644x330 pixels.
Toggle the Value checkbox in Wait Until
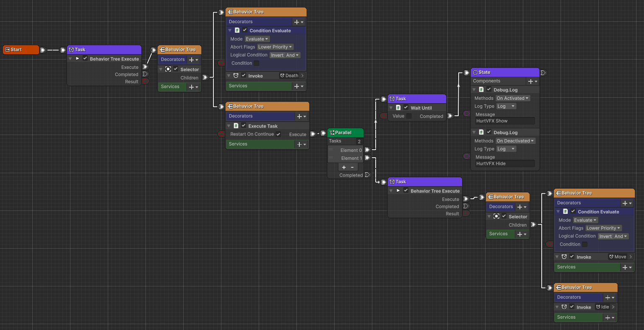pyautogui.click(x=409, y=116)
